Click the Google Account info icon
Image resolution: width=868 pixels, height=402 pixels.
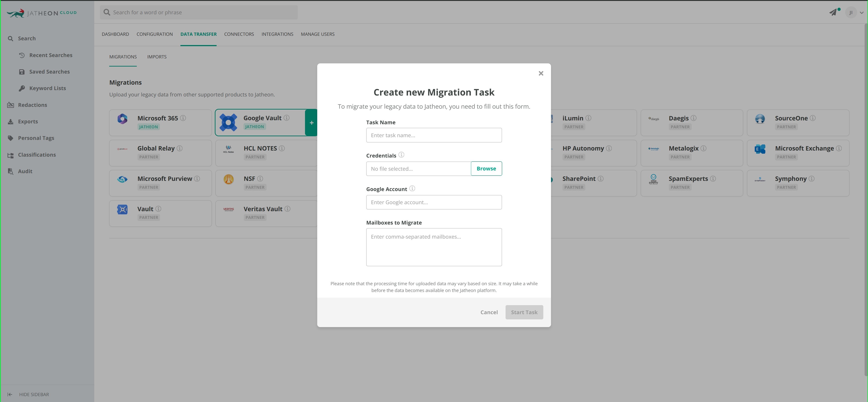(412, 189)
